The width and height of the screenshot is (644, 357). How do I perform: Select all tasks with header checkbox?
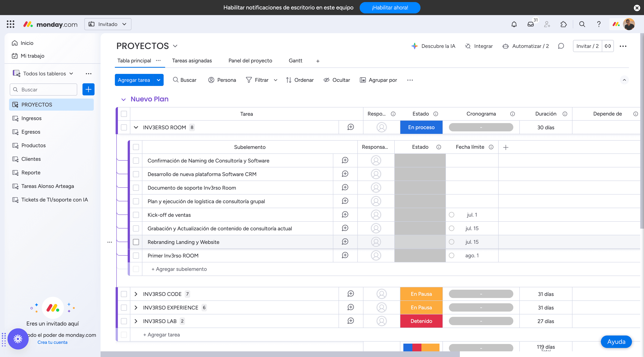click(124, 114)
